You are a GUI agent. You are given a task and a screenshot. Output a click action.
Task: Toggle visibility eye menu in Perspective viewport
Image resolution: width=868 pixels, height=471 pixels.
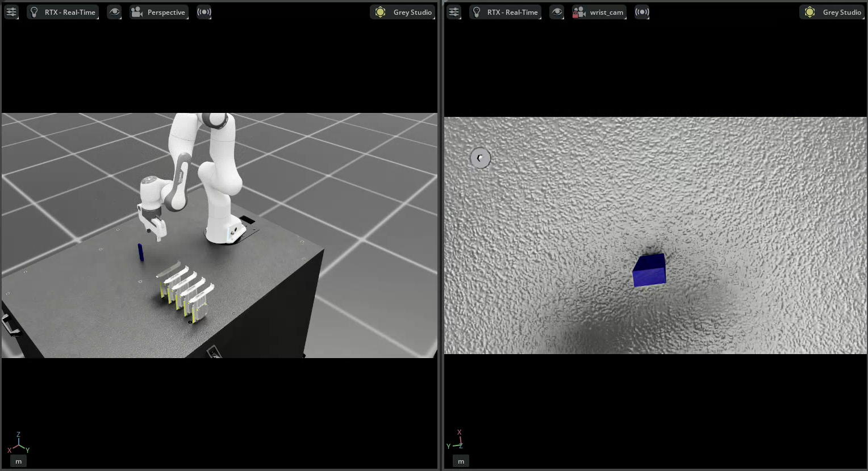tap(114, 12)
